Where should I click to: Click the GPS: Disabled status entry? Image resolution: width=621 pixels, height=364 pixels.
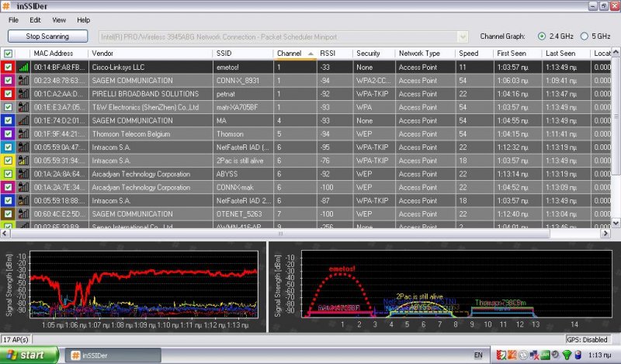(x=587, y=339)
